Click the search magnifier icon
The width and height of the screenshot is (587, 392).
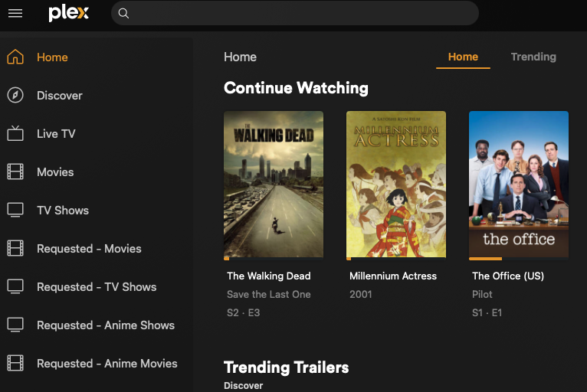(x=123, y=14)
